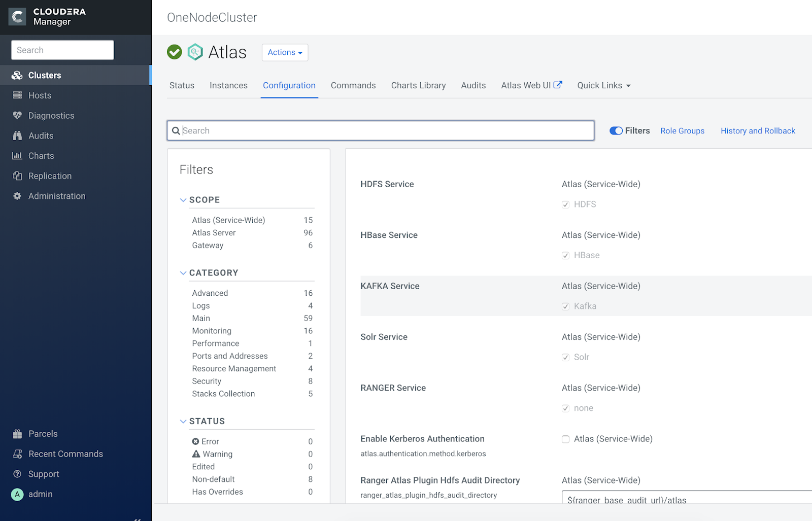Open the Charts bar-graph icon
The image size is (812, 521).
[x=17, y=156]
